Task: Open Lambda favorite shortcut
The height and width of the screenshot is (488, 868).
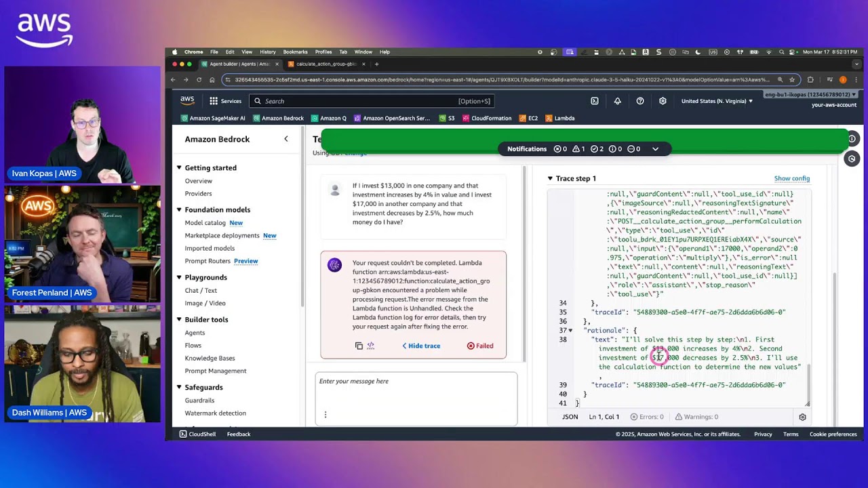Action: 560,118
